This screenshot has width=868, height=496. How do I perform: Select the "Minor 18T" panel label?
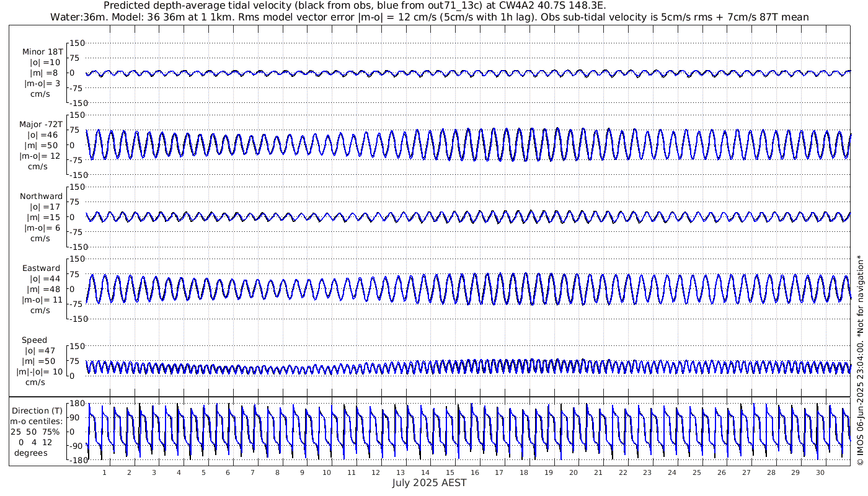click(42, 52)
